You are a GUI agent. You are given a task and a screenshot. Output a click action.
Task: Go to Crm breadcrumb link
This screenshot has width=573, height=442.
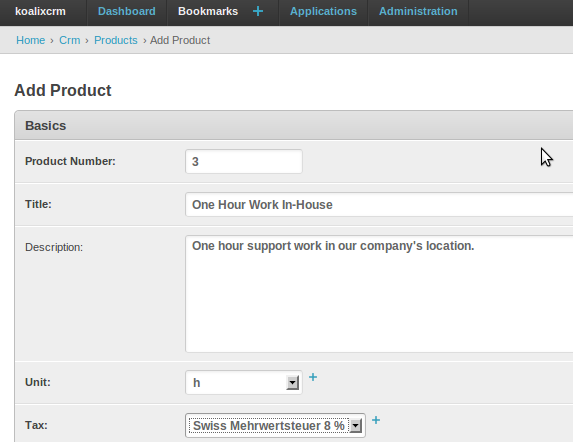(69, 40)
